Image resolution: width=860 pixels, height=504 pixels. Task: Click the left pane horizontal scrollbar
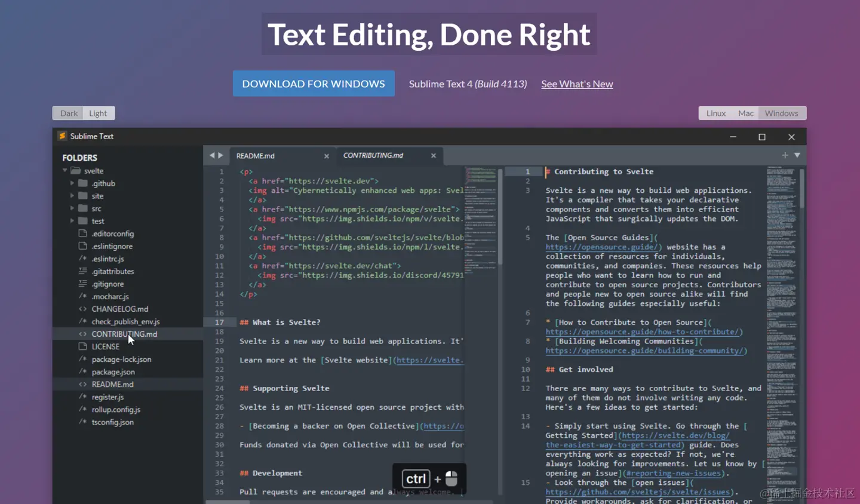228,502
